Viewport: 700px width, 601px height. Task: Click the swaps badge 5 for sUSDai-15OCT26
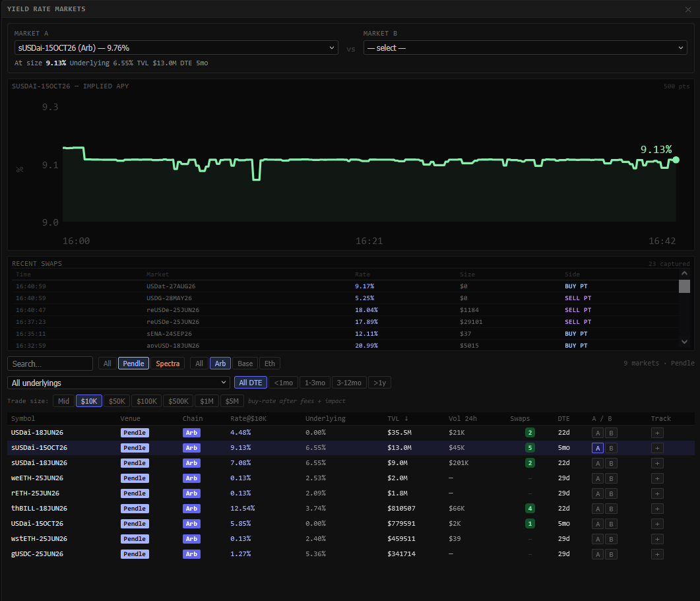530,448
